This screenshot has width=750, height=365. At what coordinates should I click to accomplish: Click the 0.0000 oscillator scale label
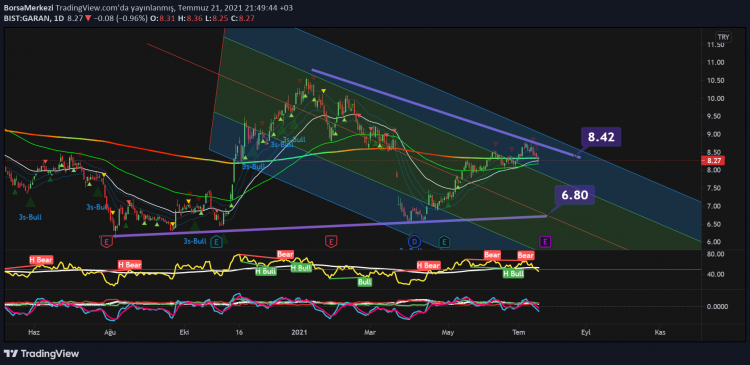point(718,307)
